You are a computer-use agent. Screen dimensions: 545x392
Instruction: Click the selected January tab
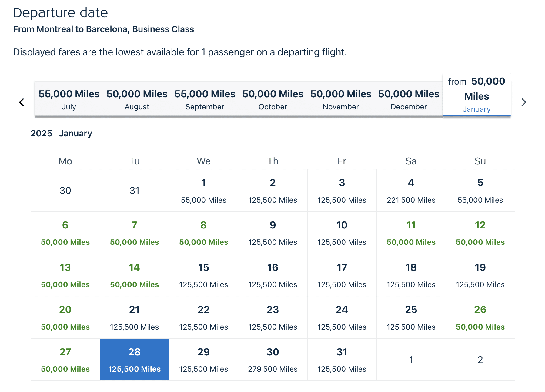(x=476, y=95)
